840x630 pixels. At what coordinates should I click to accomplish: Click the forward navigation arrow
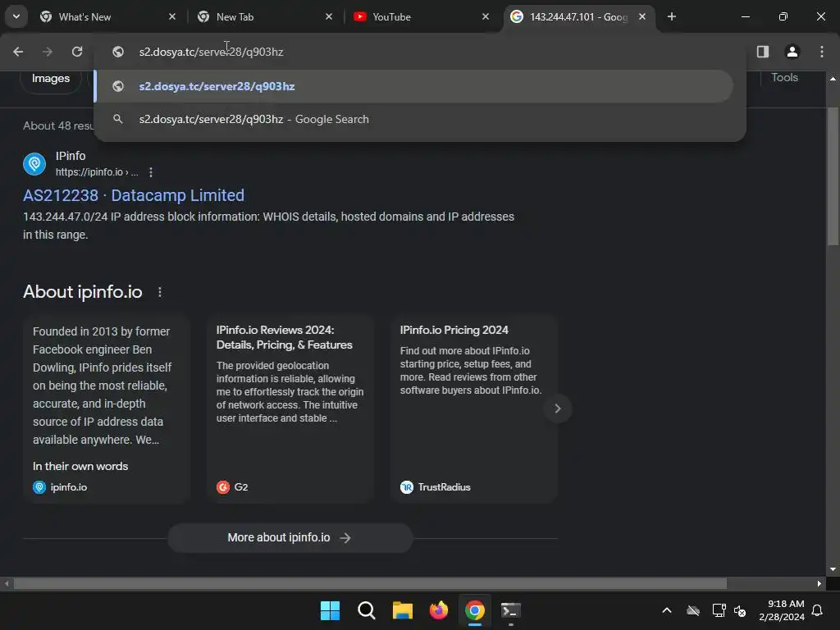click(x=48, y=52)
